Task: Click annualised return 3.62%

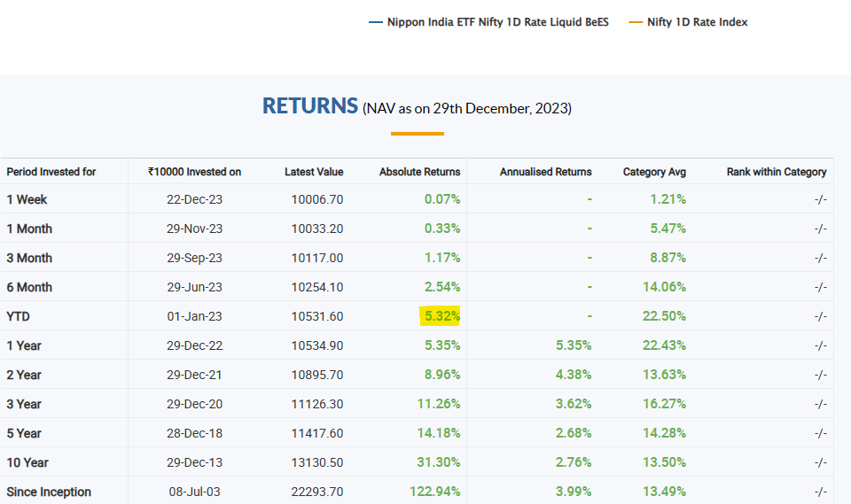Action: coord(574,405)
